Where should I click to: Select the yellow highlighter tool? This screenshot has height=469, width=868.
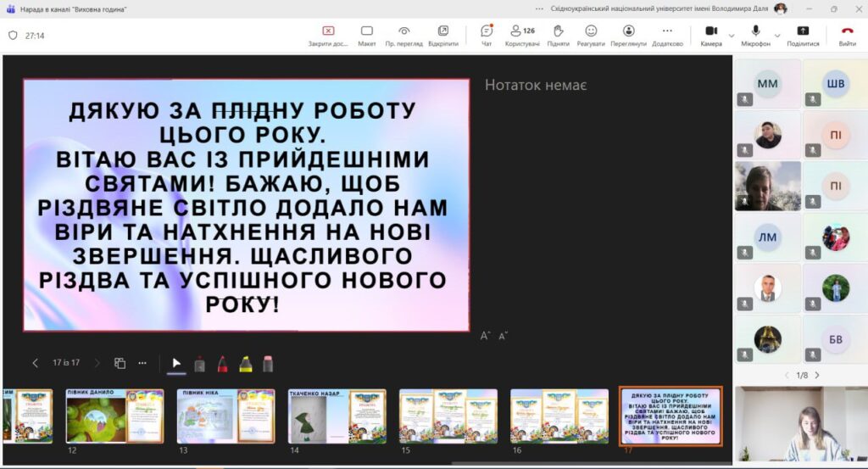point(245,363)
